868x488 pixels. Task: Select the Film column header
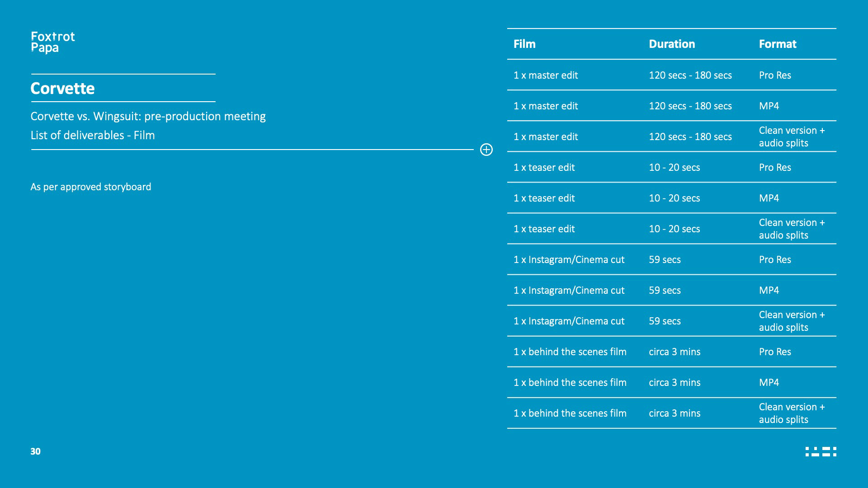point(524,44)
